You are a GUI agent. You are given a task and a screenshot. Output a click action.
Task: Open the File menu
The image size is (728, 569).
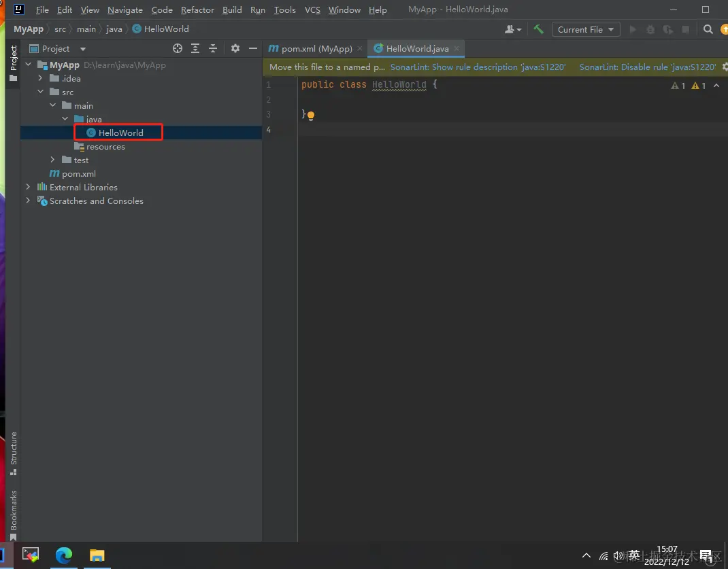tap(42, 10)
